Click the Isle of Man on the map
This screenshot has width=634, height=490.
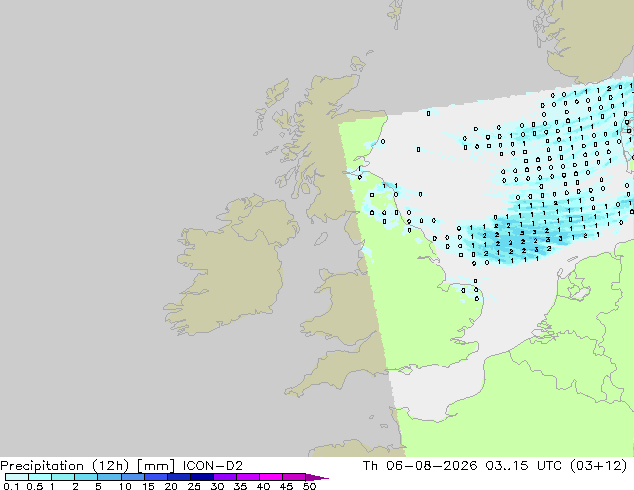tap(321, 239)
